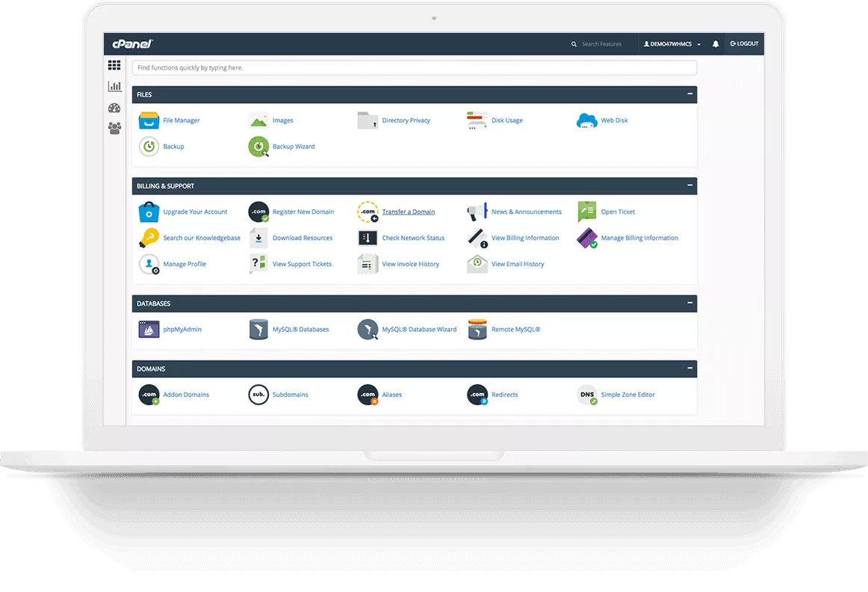The width and height of the screenshot is (868, 592).
Task: Click the Open Ticket icon
Action: click(587, 212)
